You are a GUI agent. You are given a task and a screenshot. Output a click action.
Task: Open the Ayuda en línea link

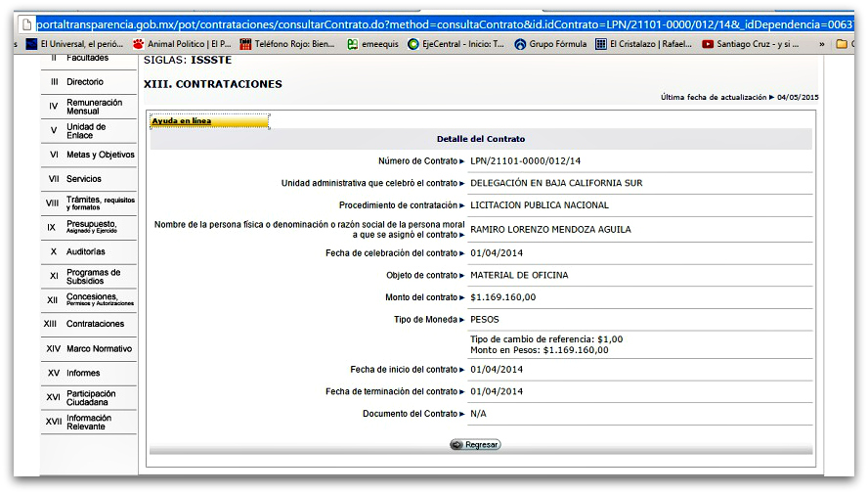pyautogui.click(x=181, y=121)
